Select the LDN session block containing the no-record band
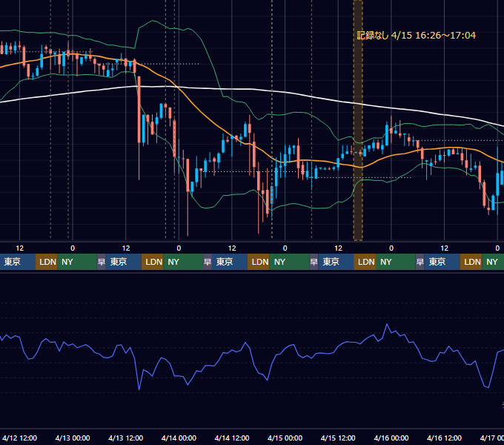Viewport: 504px width, 445px height. [x=365, y=262]
